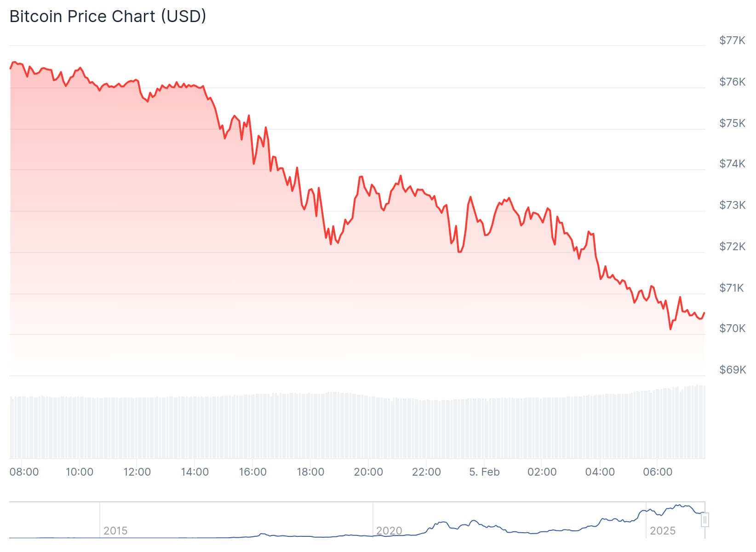Choose the 16:00 time axis label
The width and height of the screenshot is (756, 552).
[x=253, y=472]
